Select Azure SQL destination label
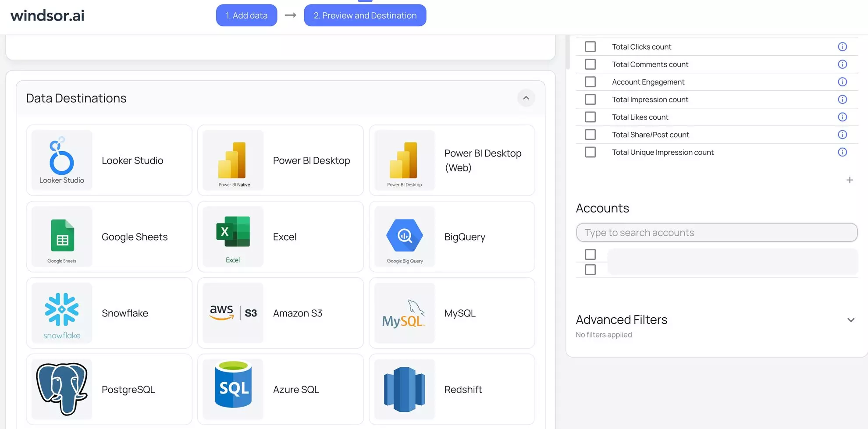The width and height of the screenshot is (868, 429). click(x=296, y=390)
